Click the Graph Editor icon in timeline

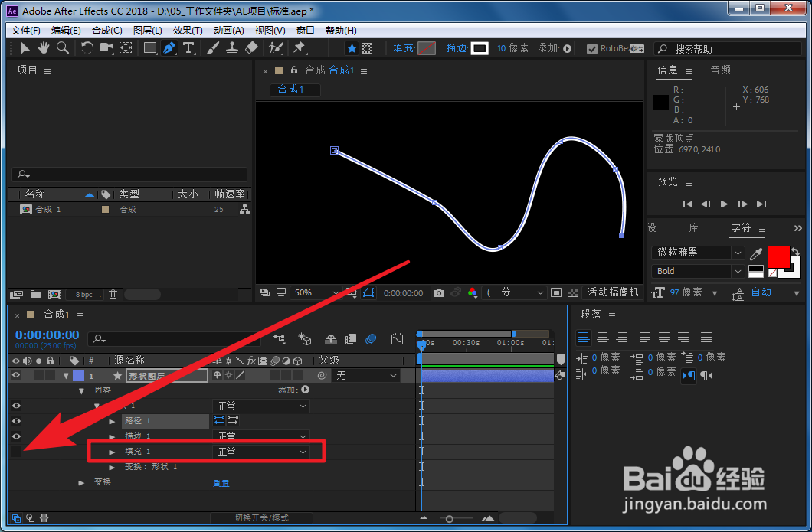[397, 339]
